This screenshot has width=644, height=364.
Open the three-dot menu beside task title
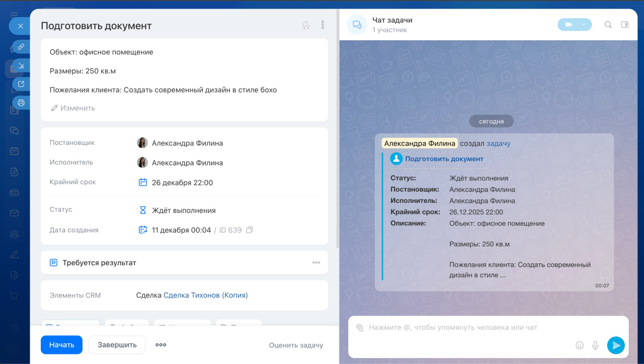[x=323, y=25]
